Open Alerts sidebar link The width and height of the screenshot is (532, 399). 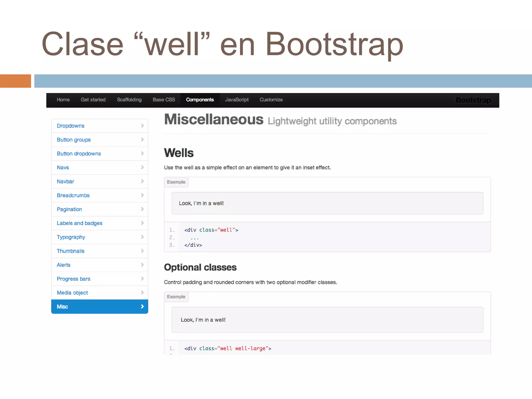click(100, 265)
